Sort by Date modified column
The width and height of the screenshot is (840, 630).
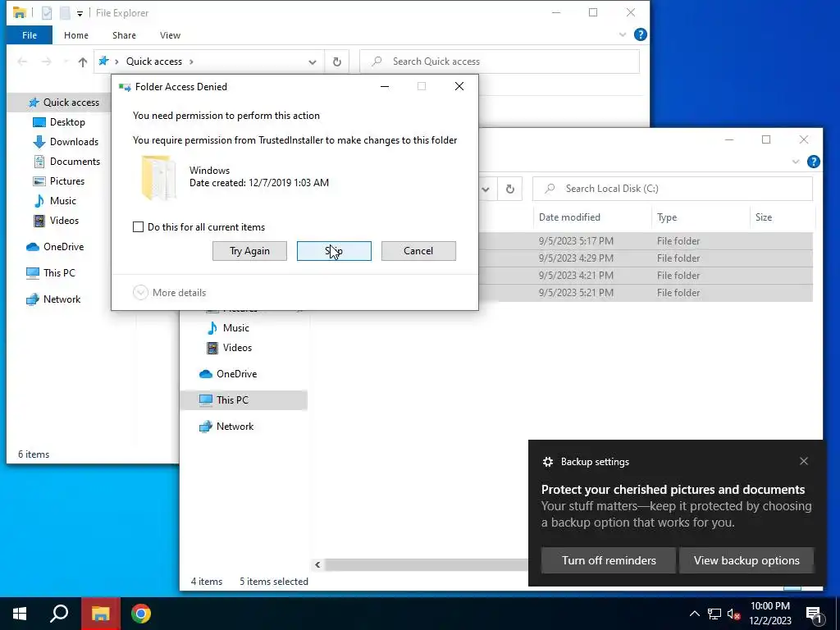(x=592, y=217)
